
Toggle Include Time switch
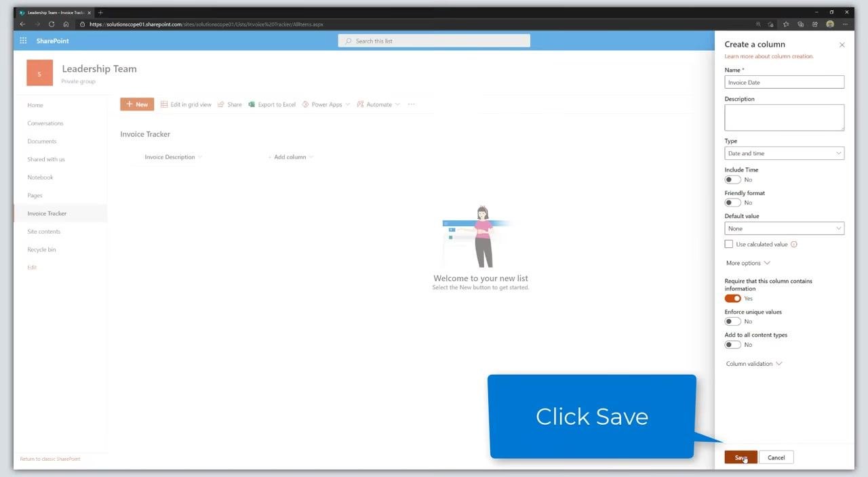pos(732,180)
